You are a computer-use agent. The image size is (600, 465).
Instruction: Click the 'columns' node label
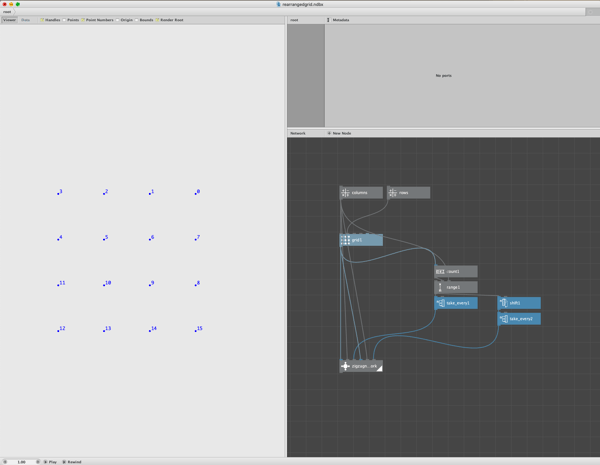coord(359,193)
